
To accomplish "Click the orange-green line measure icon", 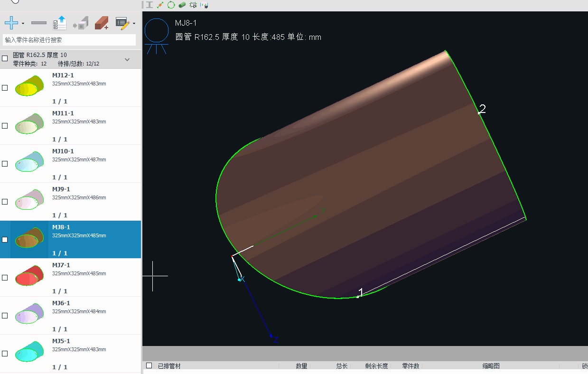I will pyautogui.click(x=160, y=5).
